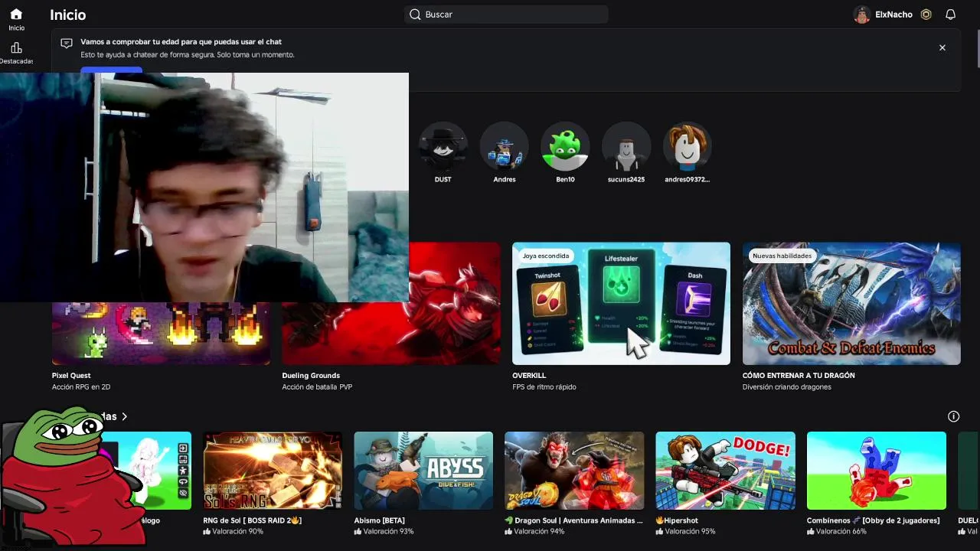Open the Inicio home sidebar icon
Screen dimensions: 980x551
coord(16,15)
